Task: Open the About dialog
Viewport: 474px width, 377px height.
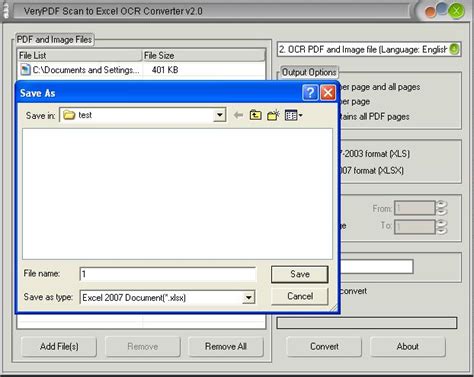Action: point(407,347)
